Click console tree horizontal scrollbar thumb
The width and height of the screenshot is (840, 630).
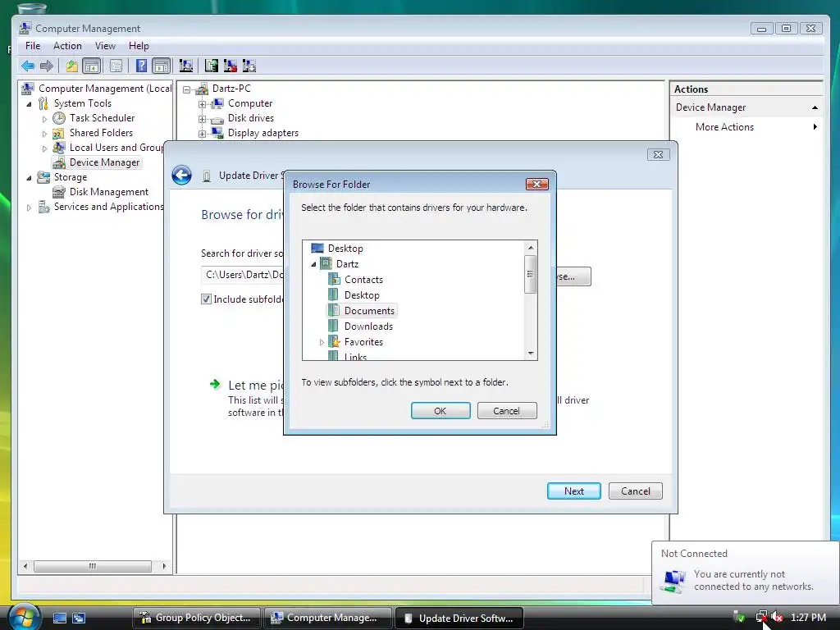tap(92, 566)
